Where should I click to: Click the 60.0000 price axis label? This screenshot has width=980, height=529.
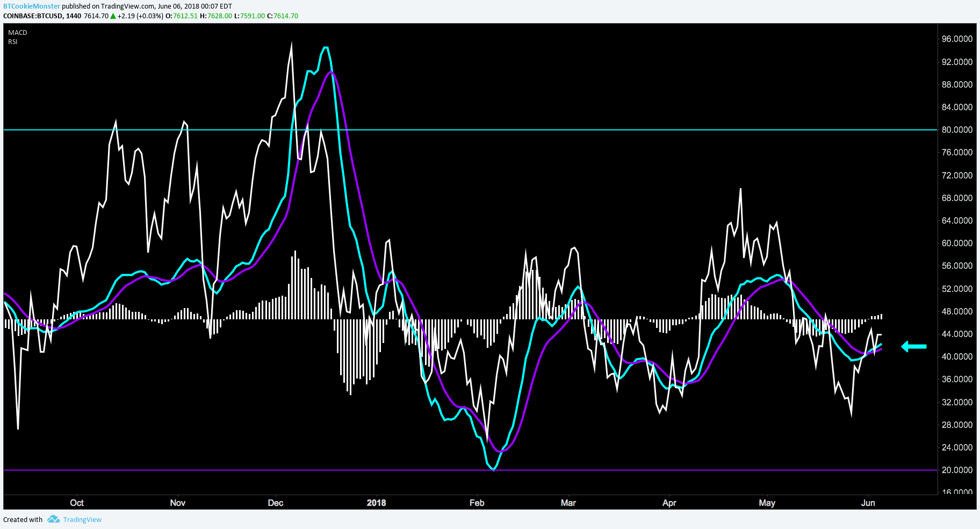957,244
